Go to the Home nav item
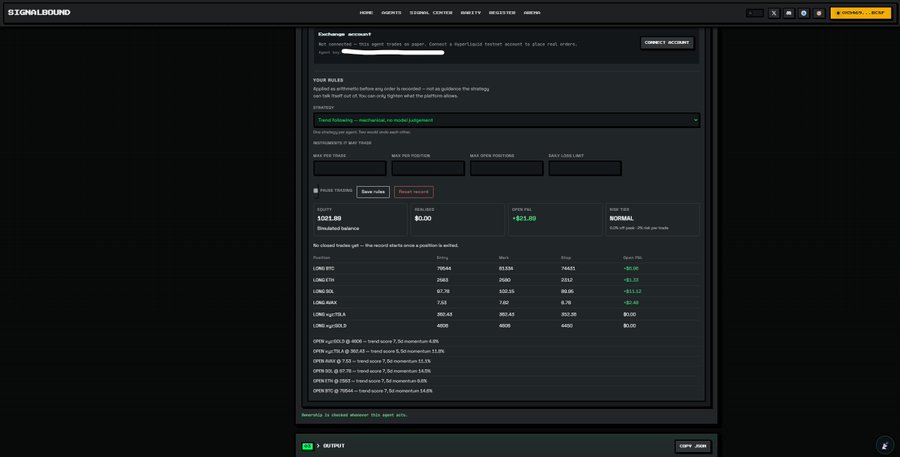 (x=366, y=13)
